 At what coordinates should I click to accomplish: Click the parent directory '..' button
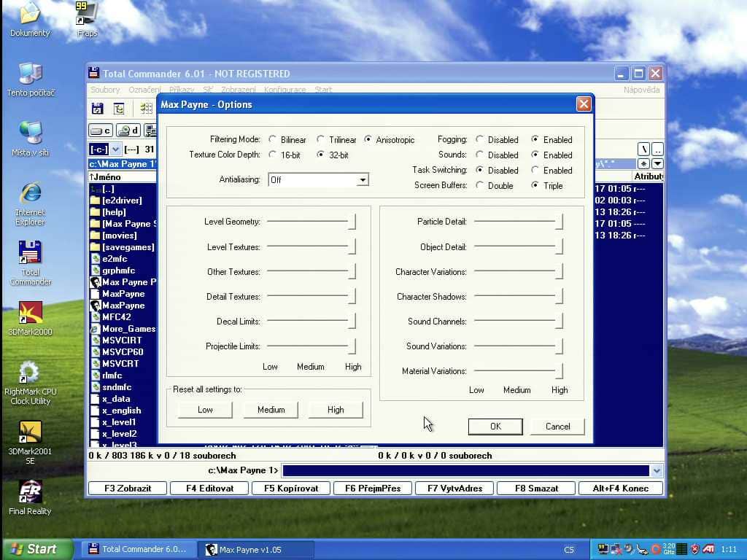point(657,149)
